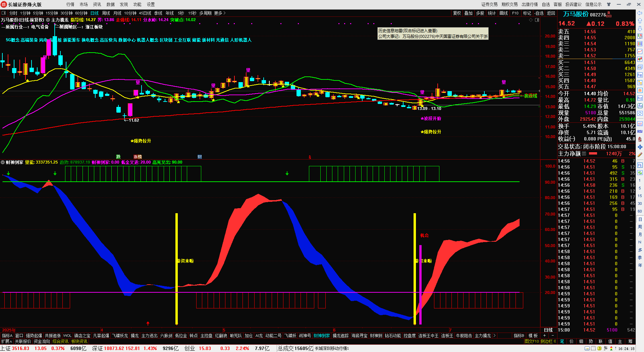Expand the 指标A indicator menu

tap(7, 336)
